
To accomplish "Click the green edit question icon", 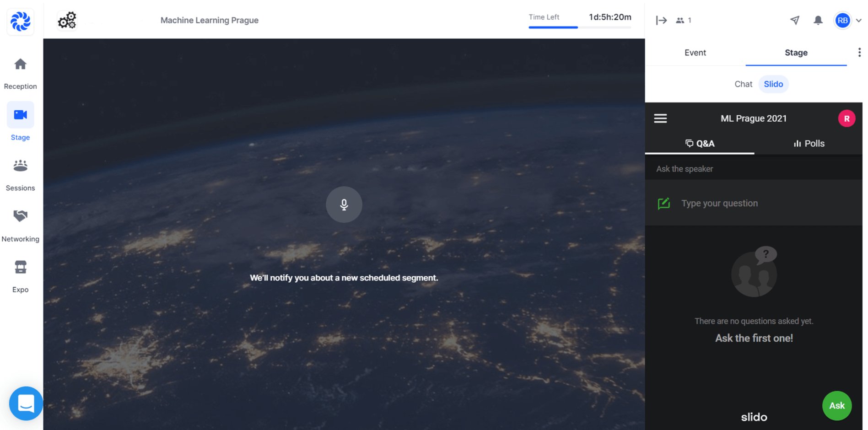I will (x=663, y=203).
